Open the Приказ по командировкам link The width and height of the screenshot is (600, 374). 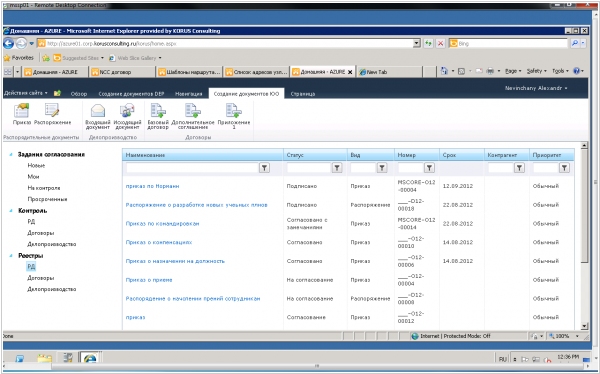(x=162, y=224)
